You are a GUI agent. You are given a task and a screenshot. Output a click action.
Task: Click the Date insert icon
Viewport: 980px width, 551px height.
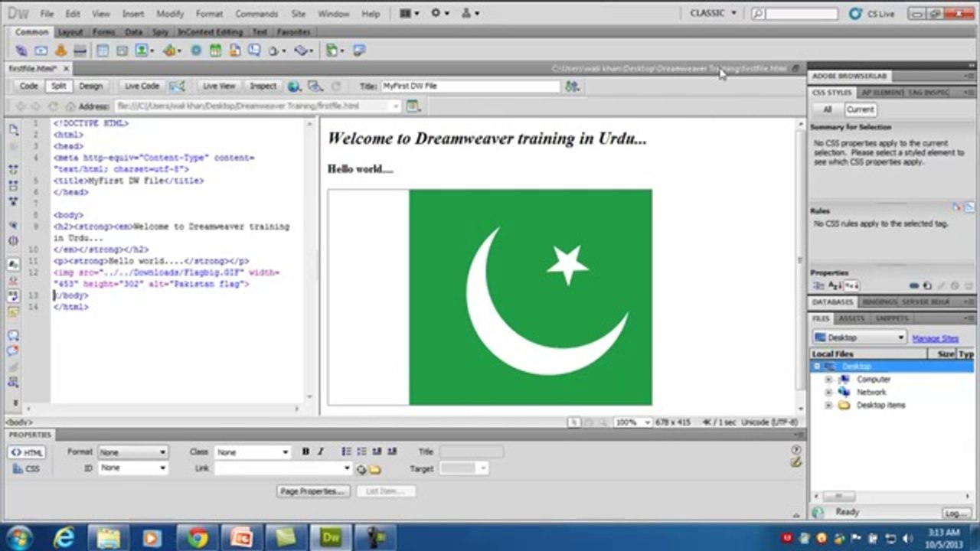[x=215, y=51]
